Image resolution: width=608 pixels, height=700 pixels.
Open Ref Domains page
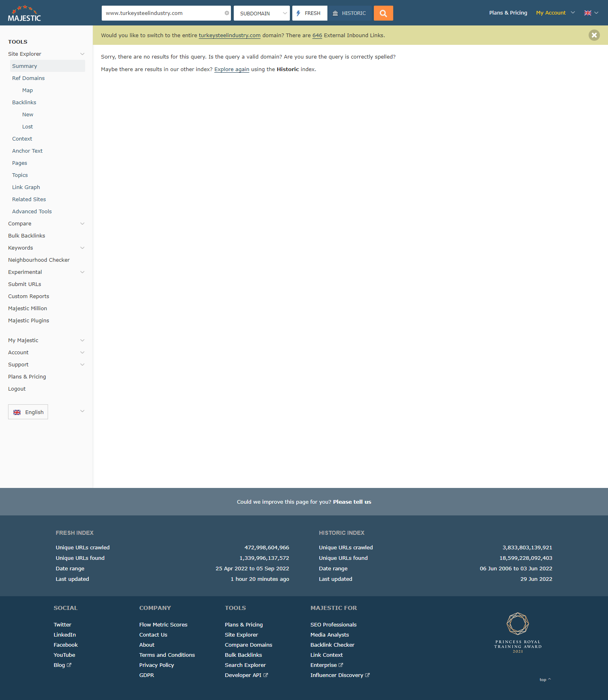28,78
